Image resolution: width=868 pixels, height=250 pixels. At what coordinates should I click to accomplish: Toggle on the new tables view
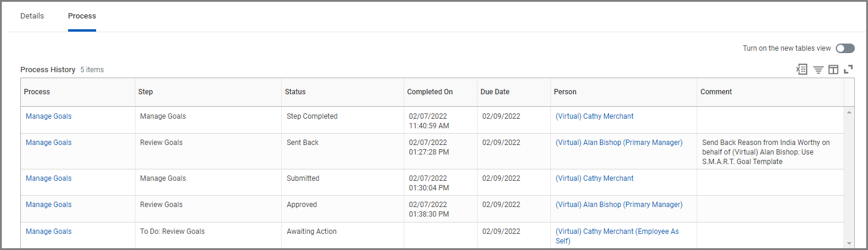[845, 48]
